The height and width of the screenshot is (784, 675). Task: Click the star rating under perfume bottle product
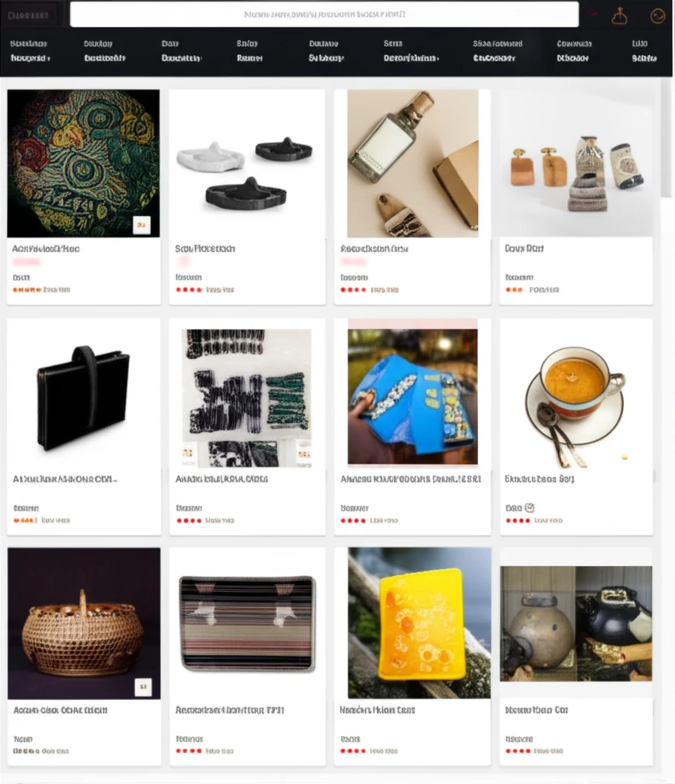[x=353, y=289]
